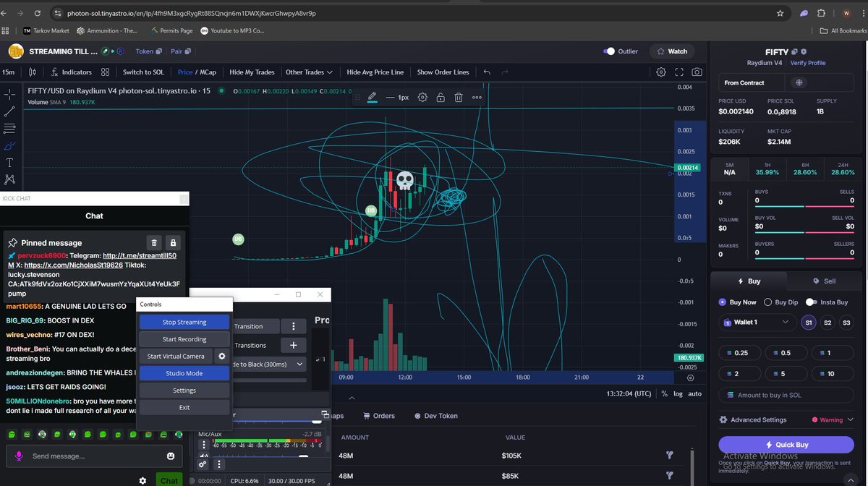
Task: Lock the pinned chat message
Action: [172, 242]
